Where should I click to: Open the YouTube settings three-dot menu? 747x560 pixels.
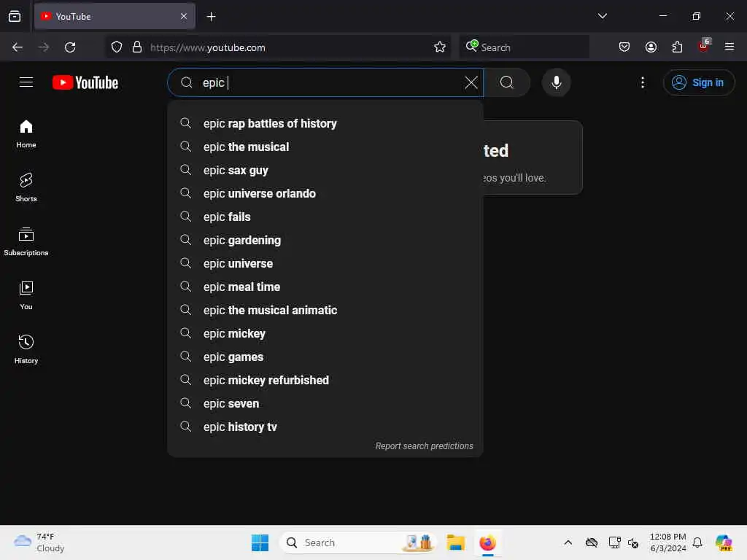click(642, 82)
